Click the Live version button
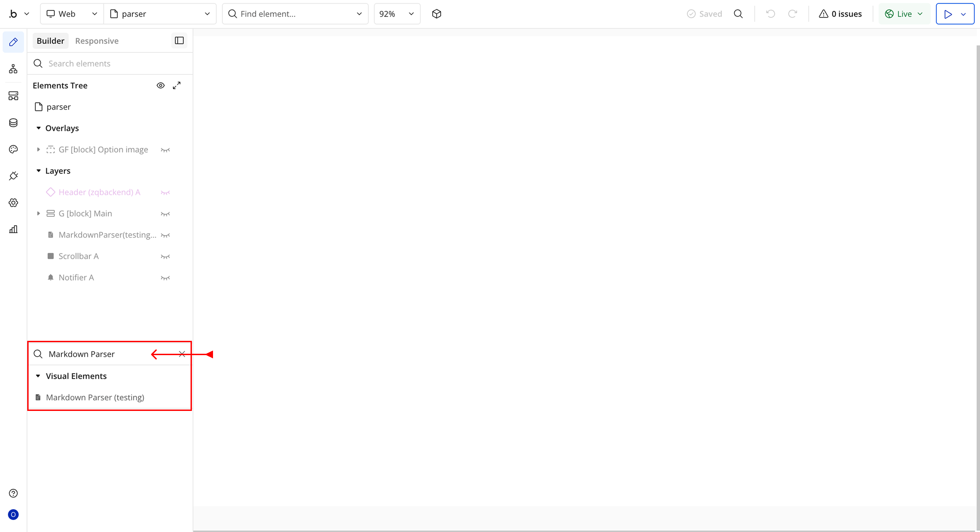 coord(904,14)
